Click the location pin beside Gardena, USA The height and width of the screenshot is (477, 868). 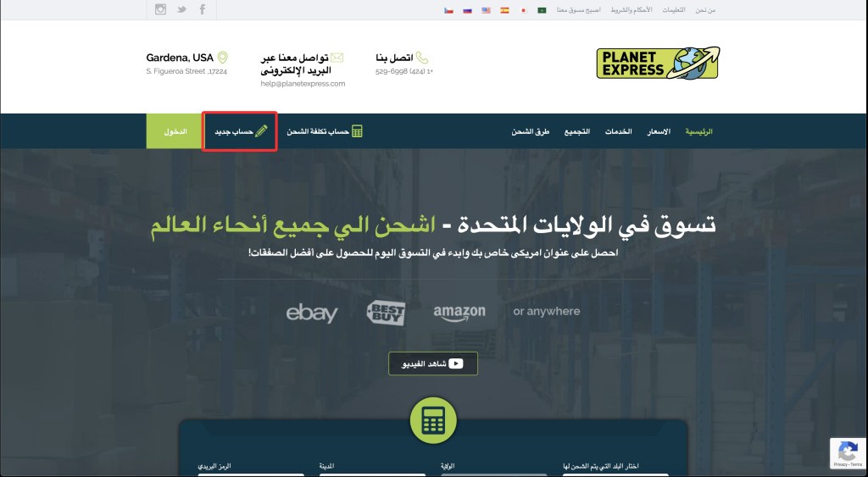click(223, 58)
